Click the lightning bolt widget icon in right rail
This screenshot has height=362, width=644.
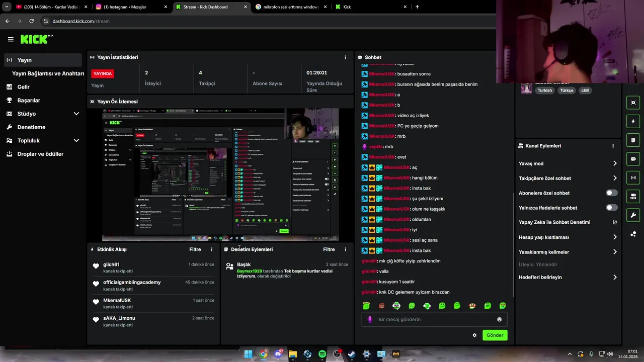pyautogui.click(x=633, y=121)
